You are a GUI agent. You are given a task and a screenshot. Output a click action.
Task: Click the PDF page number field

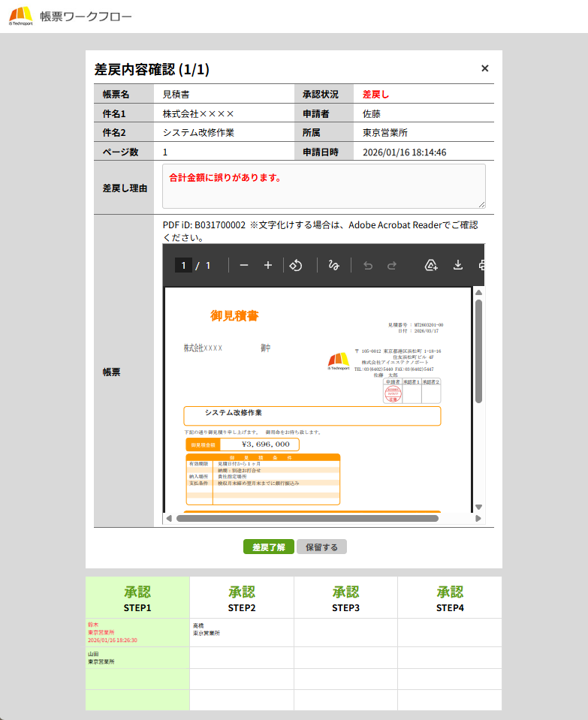(x=183, y=265)
